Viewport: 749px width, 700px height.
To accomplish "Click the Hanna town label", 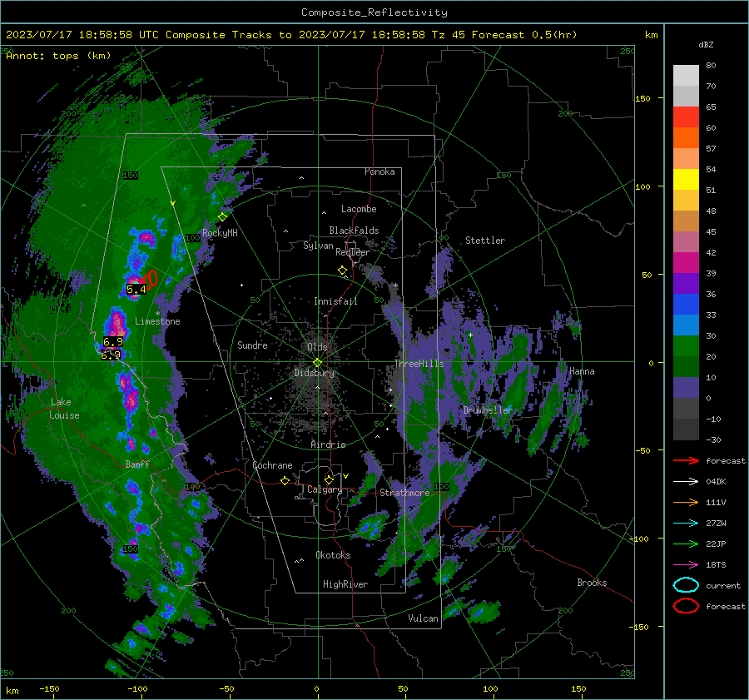I will click(x=582, y=371).
